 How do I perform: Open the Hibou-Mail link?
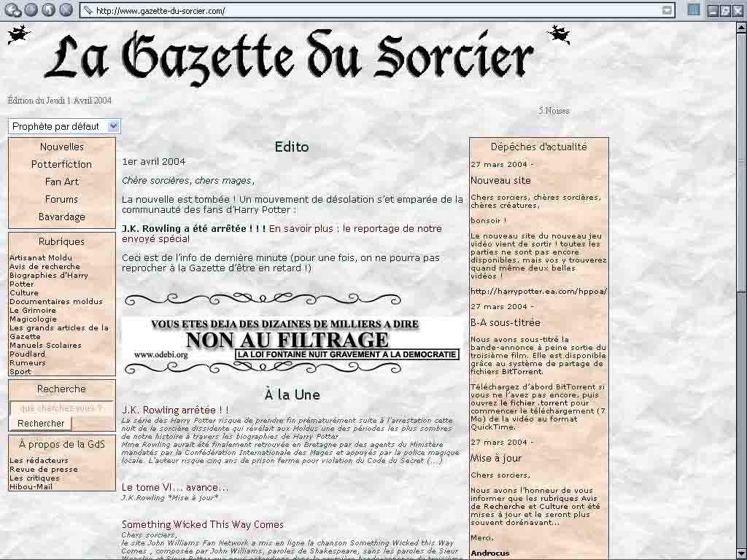31,486
